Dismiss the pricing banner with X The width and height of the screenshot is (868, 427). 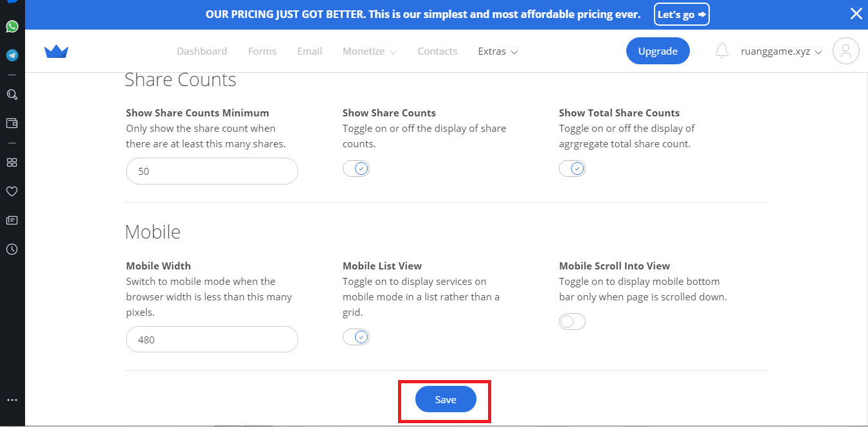[x=856, y=14]
